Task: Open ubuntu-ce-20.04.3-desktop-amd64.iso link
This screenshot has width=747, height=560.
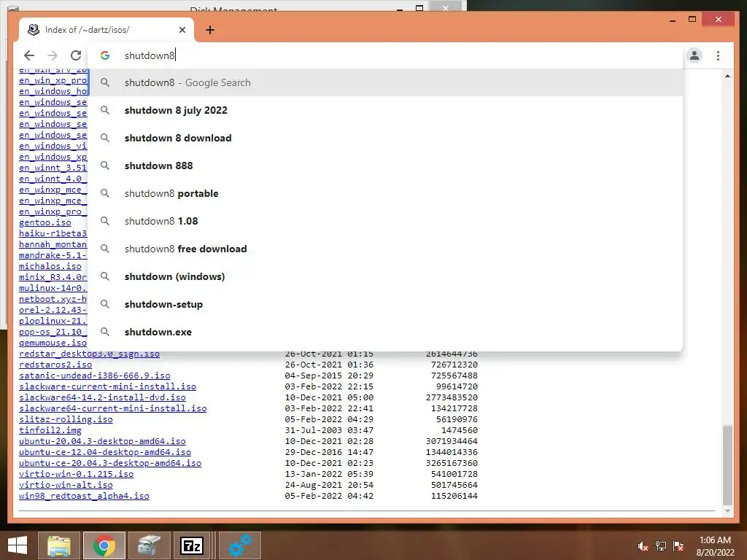Action: (x=110, y=463)
